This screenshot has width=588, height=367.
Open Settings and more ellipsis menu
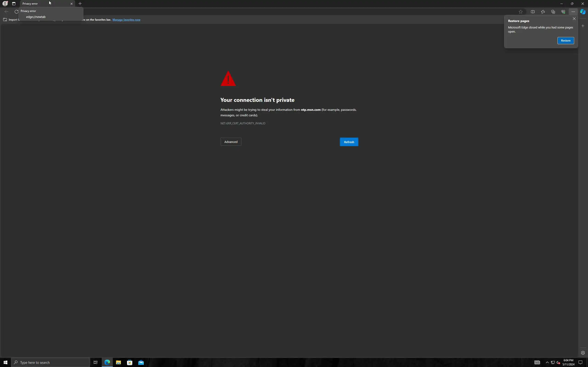click(x=573, y=12)
